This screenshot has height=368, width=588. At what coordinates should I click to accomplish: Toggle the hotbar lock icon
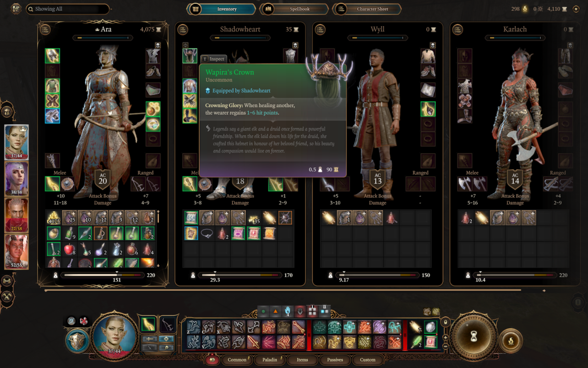click(x=446, y=322)
